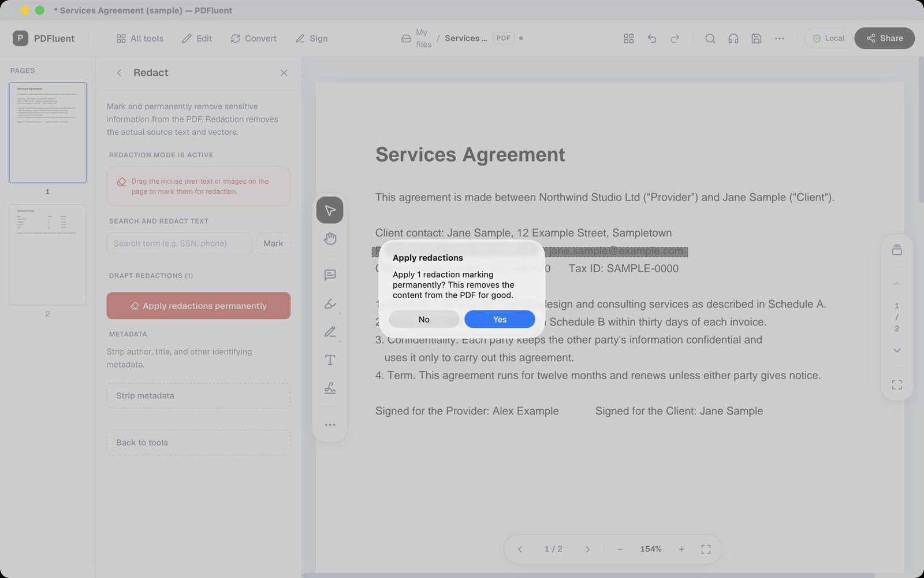Viewport: 924px width, 578px height.
Task: Choose the signature stamp tool
Action: [330, 388]
